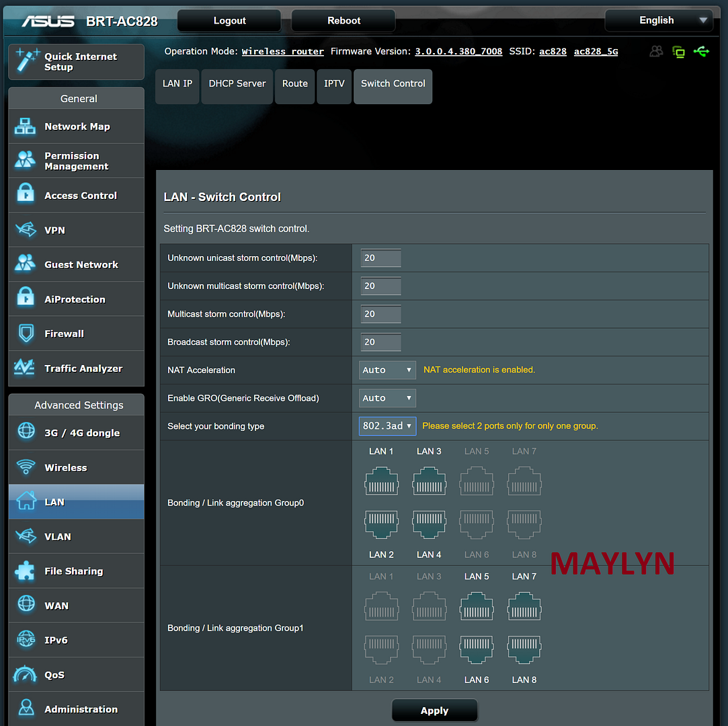Open the NAT Acceleration dropdown
This screenshot has height=726, width=728.
[x=387, y=370]
